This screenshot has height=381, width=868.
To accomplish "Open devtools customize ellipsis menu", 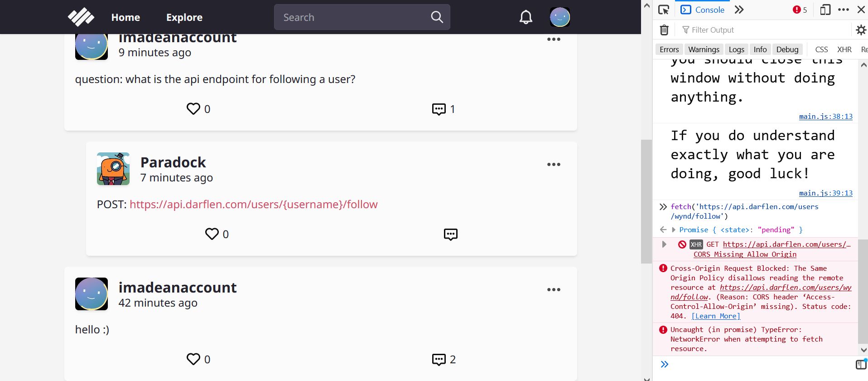I will click(x=844, y=10).
